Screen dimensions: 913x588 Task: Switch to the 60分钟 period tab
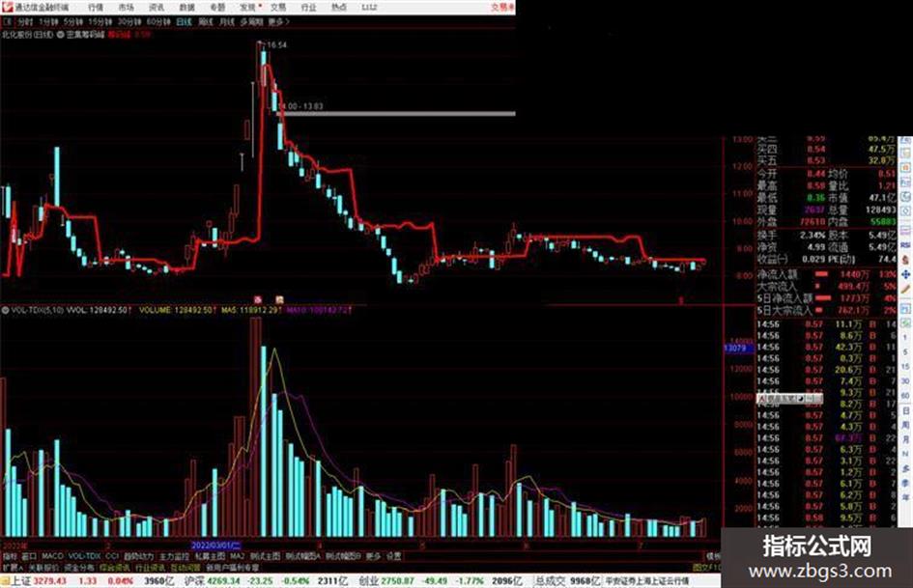[157, 22]
